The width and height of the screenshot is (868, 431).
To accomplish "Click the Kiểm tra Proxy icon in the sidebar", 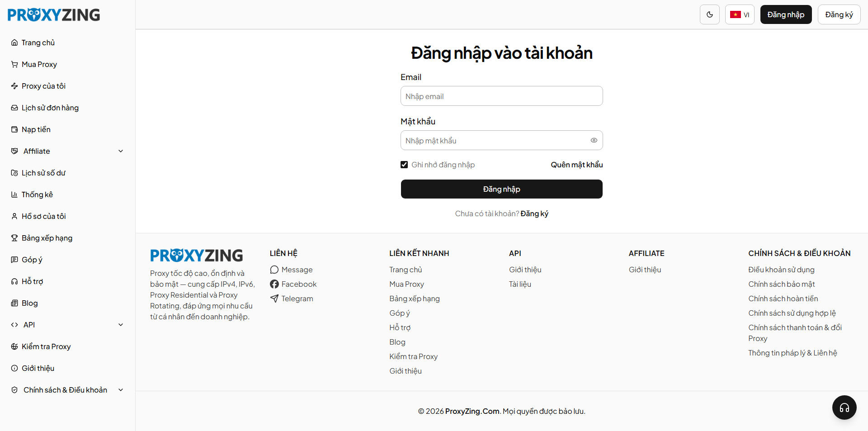I will coord(14,346).
